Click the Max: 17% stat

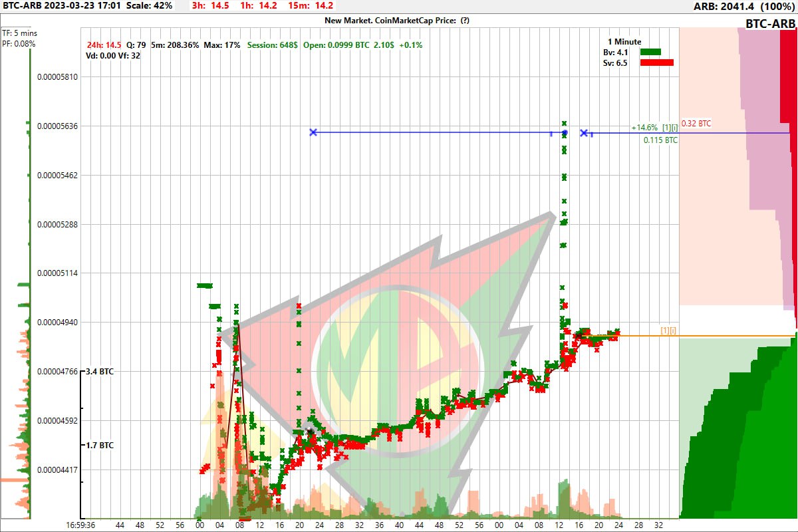tap(222, 45)
